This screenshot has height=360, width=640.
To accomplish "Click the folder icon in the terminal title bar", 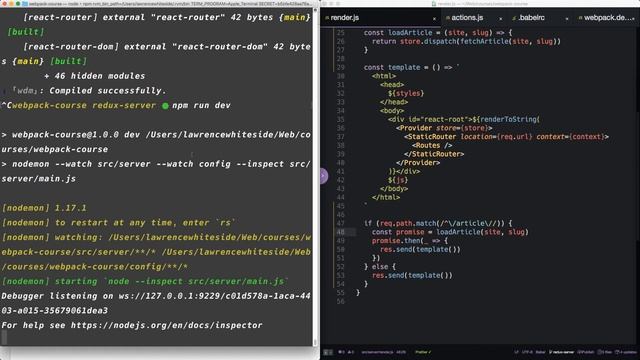I will (x=25, y=4).
